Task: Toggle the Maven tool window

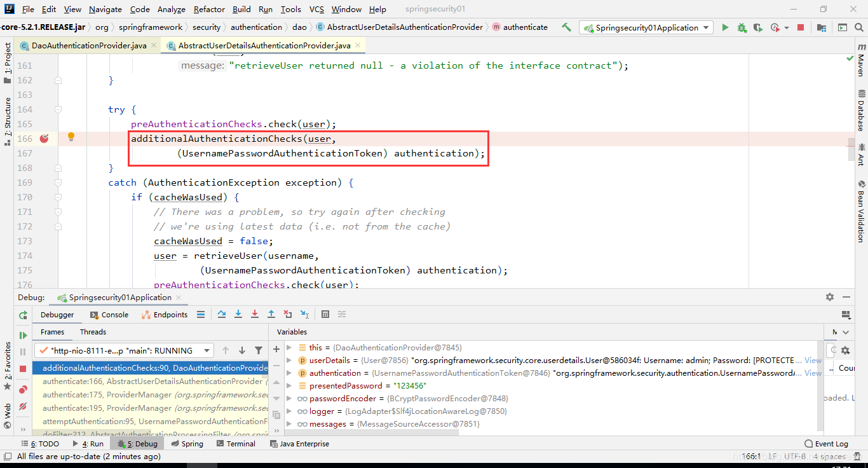Action: click(860, 61)
